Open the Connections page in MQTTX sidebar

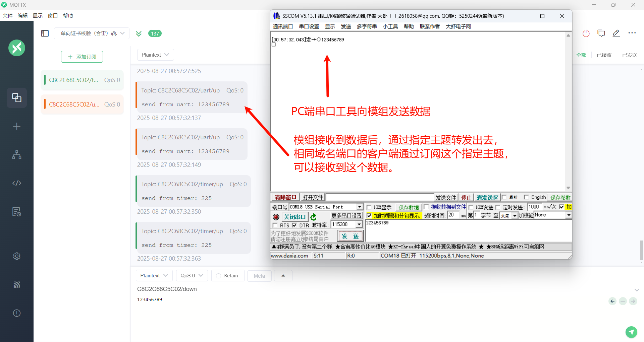pos(17,98)
